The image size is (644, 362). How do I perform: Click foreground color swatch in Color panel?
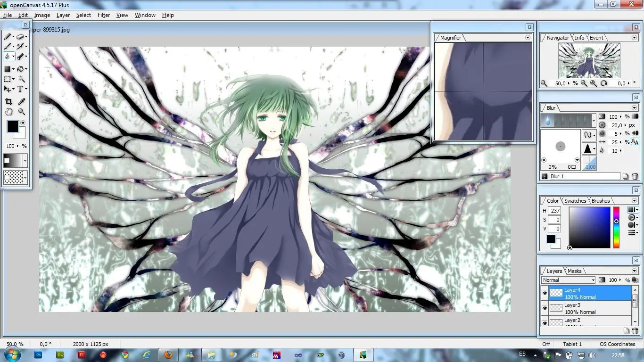[x=551, y=239]
